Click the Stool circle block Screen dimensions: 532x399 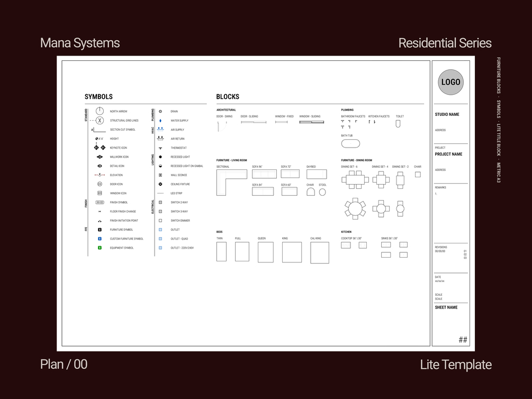[322, 192]
